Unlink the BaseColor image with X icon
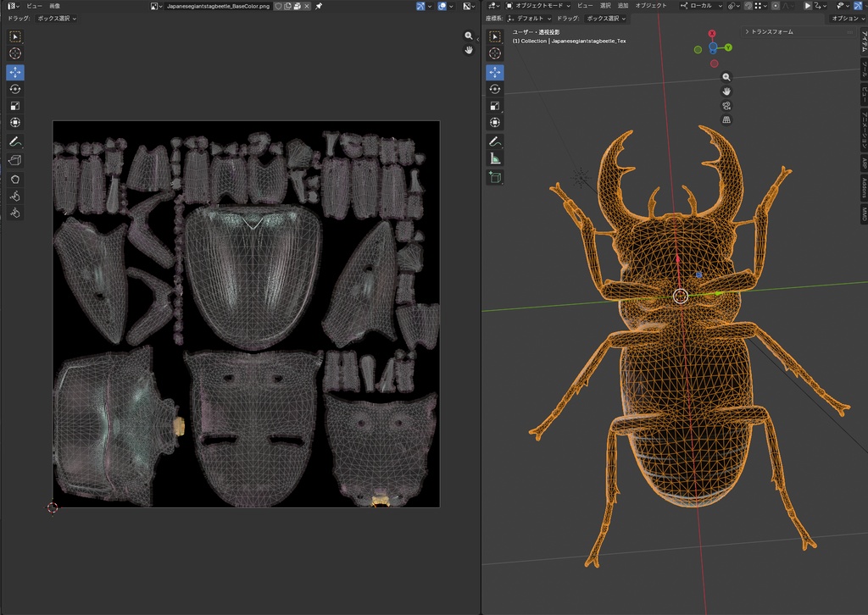This screenshot has height=615, width=868. [307, 6]
